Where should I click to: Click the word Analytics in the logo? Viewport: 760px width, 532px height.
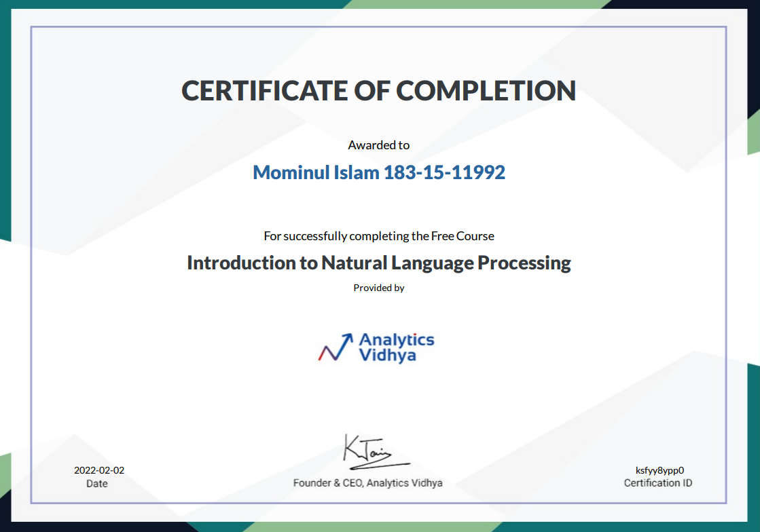tap(396, 339)
